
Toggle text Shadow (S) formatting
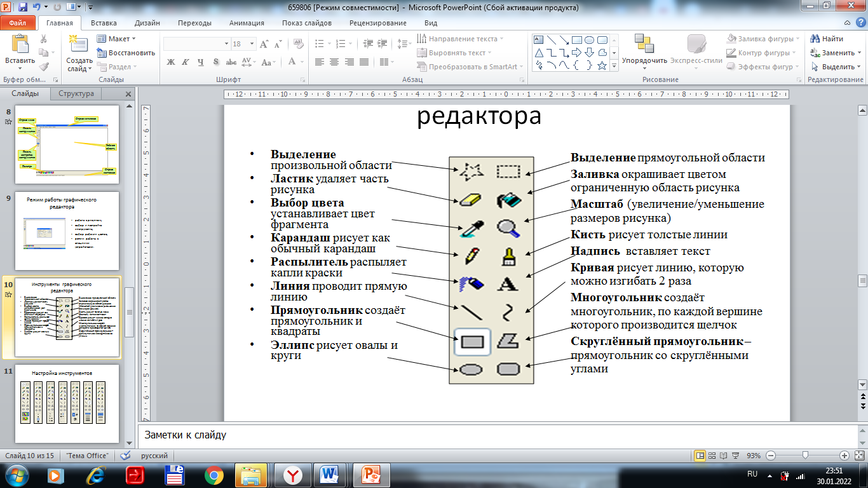[x=216, y=62]
